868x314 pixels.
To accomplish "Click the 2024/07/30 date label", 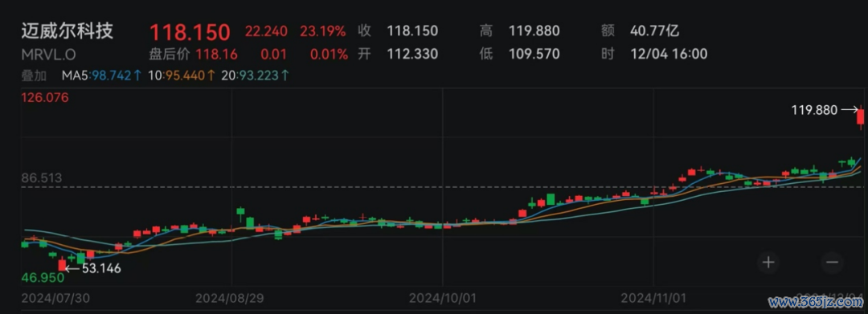I will 55,299.
